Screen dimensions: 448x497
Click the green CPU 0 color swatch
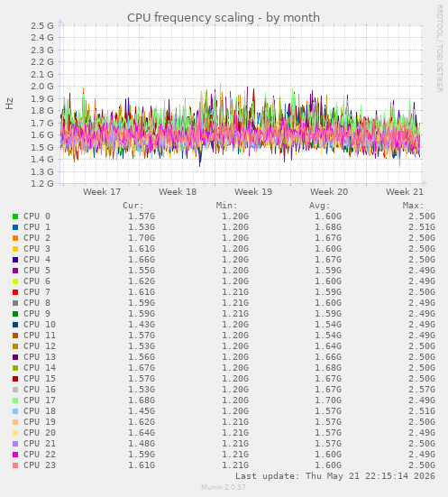click(15, 216)
